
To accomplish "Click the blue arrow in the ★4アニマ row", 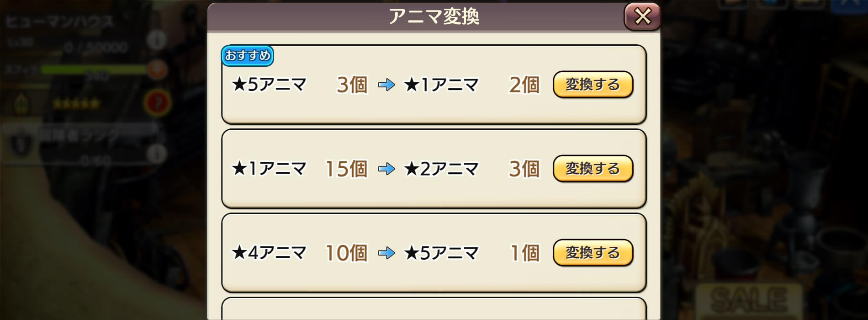I will pyautogui.click(x=386, y=253).
